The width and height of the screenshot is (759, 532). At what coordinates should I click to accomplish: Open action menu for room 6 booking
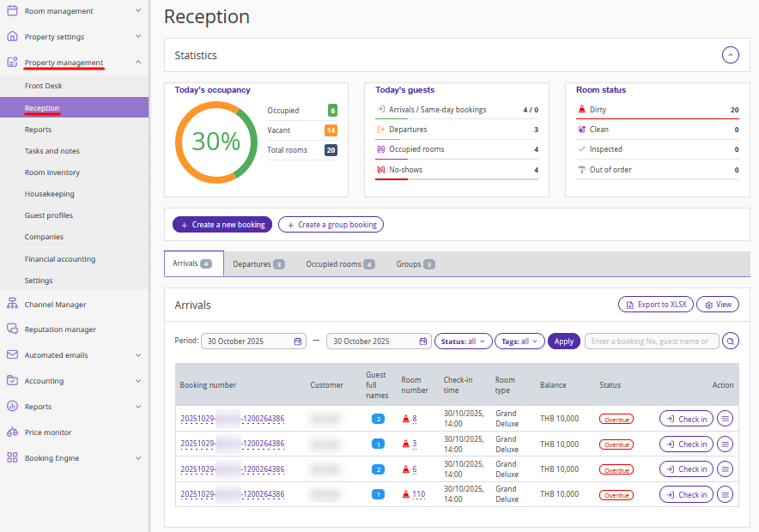pos(726,469)
